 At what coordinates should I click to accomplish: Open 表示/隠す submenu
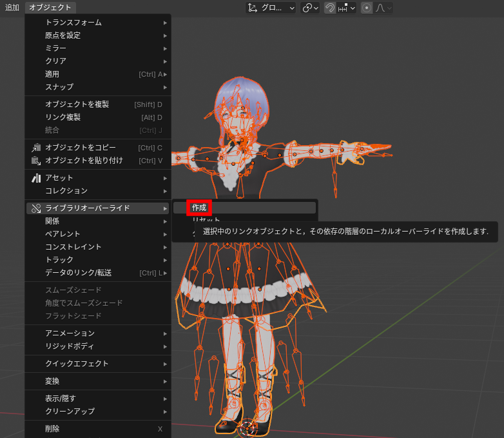98,399
